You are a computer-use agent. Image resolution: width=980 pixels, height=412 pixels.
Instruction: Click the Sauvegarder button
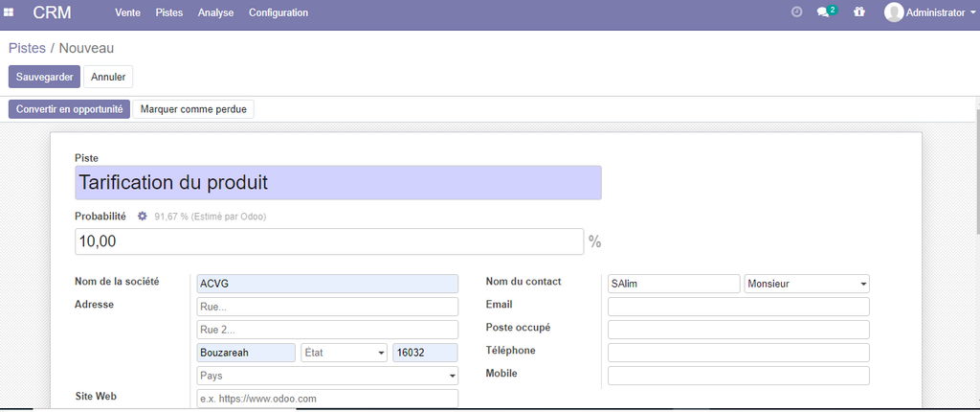(44, 77)
